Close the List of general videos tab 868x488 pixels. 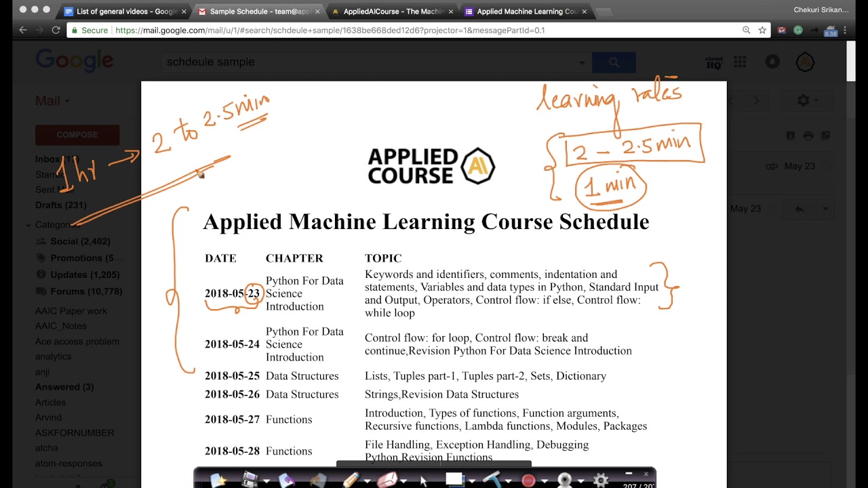[184, 12]
